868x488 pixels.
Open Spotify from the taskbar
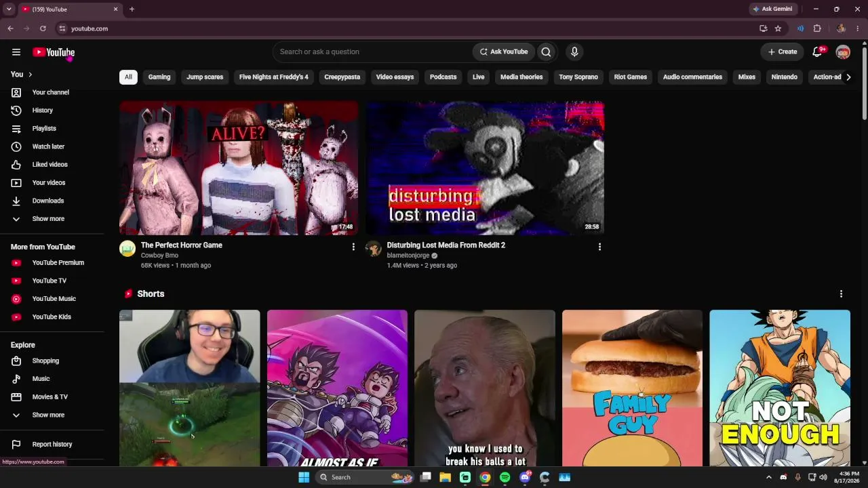click(505, 477)
